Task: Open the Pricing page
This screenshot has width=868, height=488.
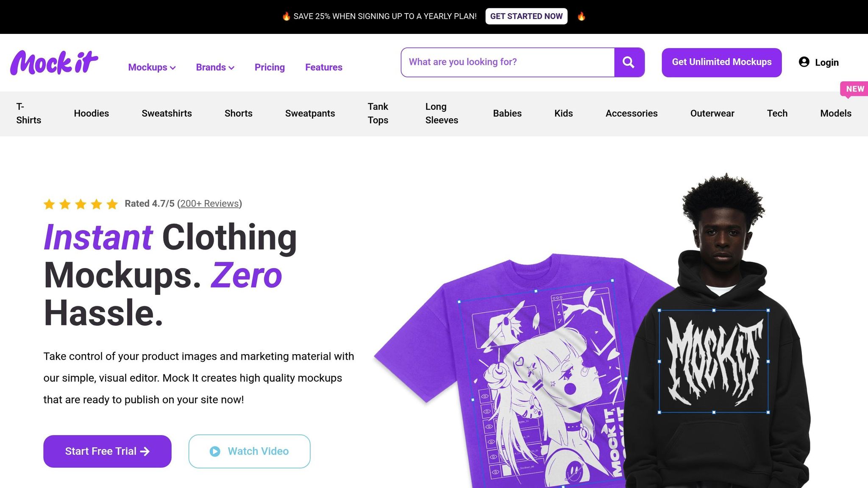Action: coord(270,67)
